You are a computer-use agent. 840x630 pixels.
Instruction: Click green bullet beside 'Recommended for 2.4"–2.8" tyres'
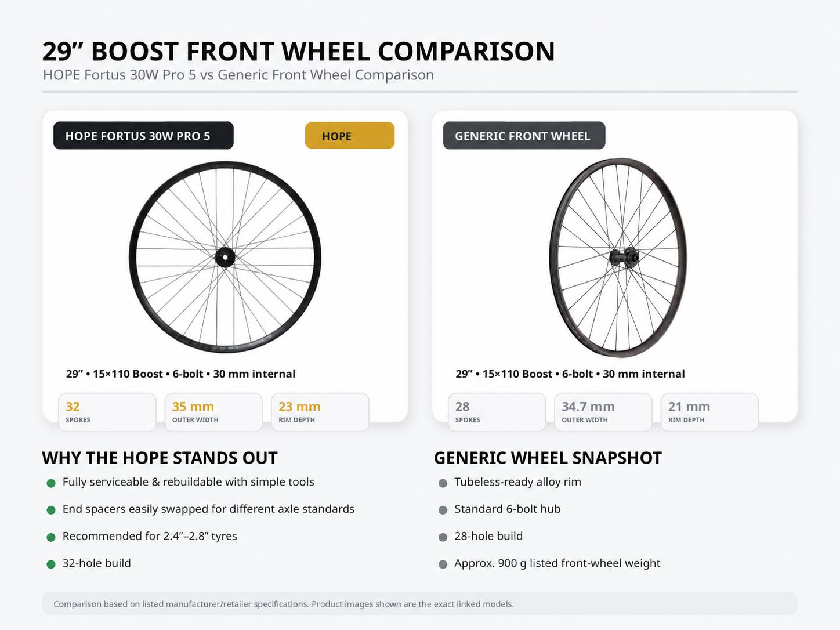click(51, 537)
